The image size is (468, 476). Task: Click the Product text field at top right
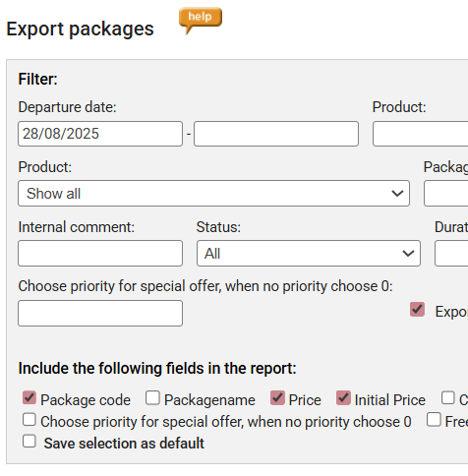421,134
